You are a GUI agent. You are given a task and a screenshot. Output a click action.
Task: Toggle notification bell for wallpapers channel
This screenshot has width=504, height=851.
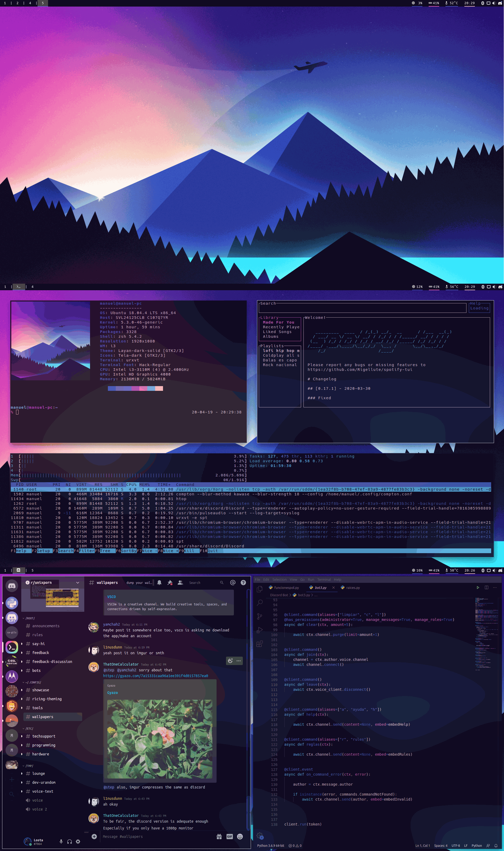159,583
